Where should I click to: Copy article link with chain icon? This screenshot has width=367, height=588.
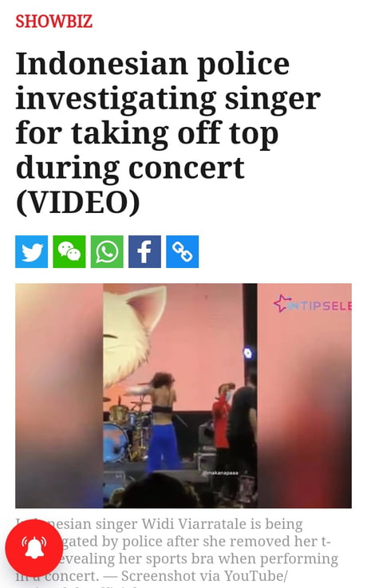(x=182, y=251)
